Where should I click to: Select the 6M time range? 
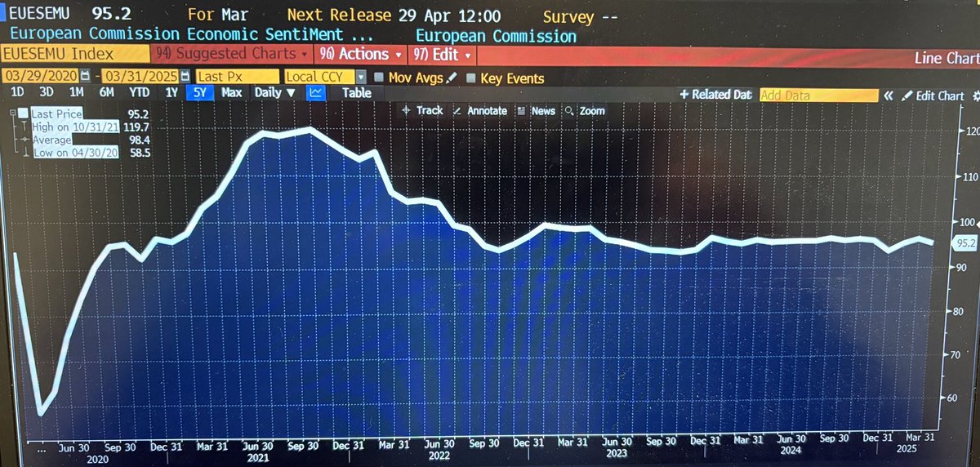[x=106, y=92]
